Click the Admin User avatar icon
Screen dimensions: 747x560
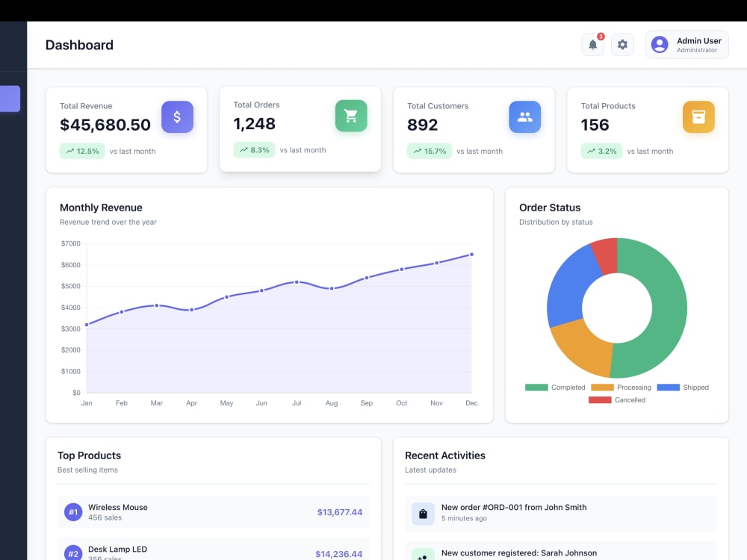click(x=660, y=45)
